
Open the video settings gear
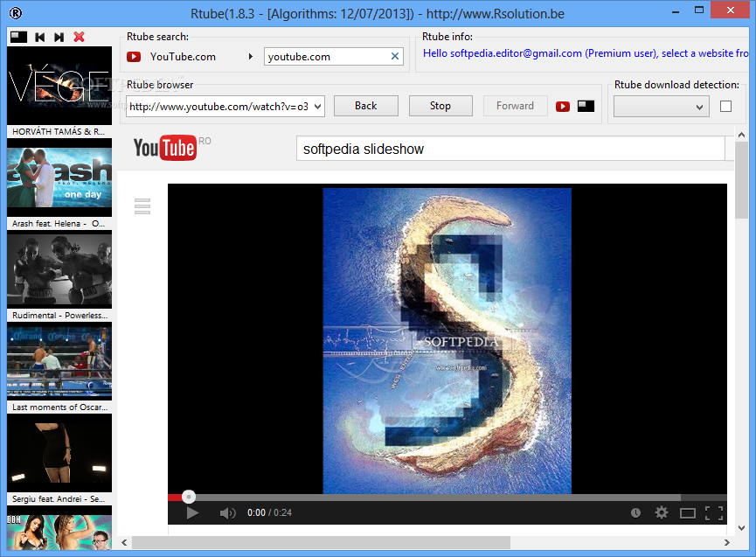(x=662, y=512)
